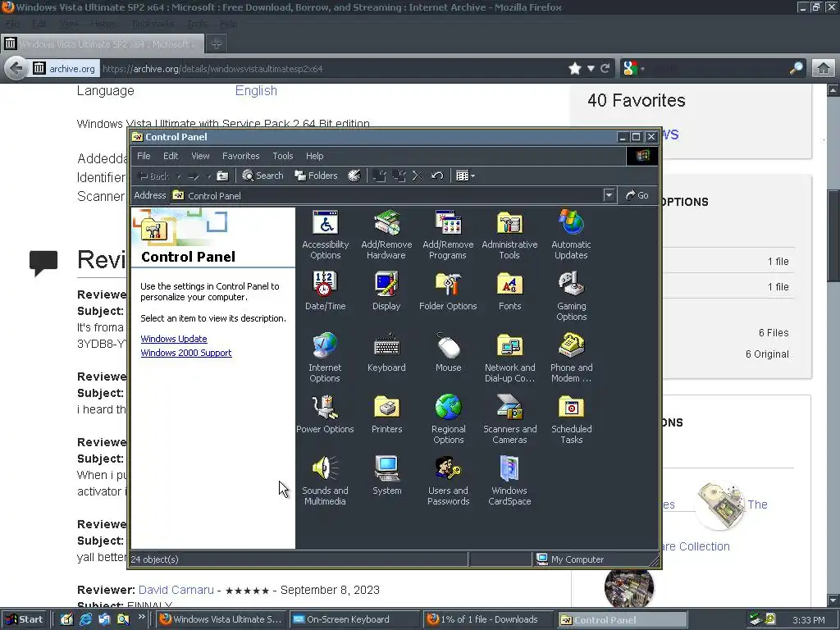Click the Firefox search engine selector
The width and height of the screenshot is (840, 630).
point(633,69)
